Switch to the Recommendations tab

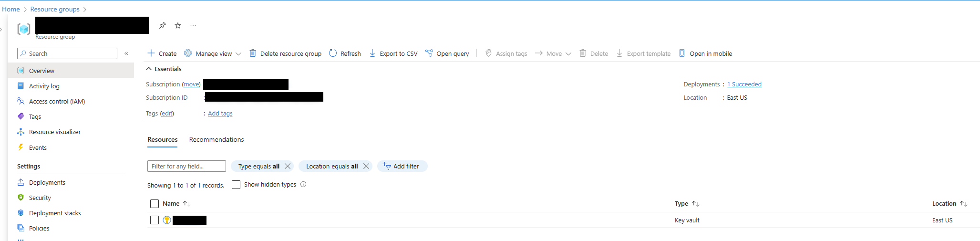[x=217, y=139]
